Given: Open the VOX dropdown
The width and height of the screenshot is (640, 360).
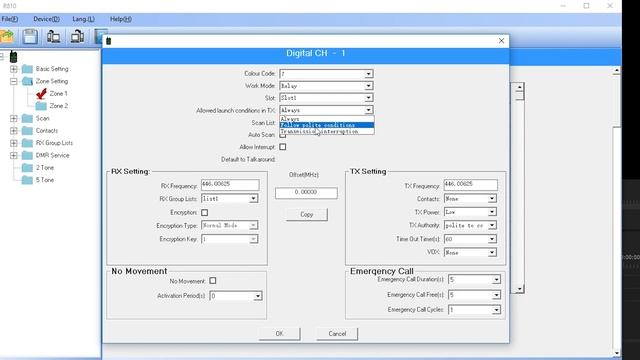Looking at the screenshot, I should point(492,253).
